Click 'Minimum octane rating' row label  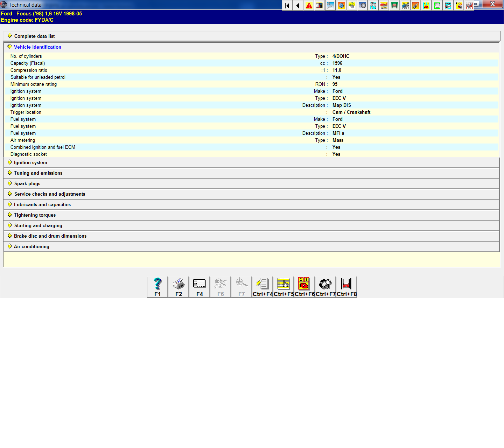[x=34, y=84]
